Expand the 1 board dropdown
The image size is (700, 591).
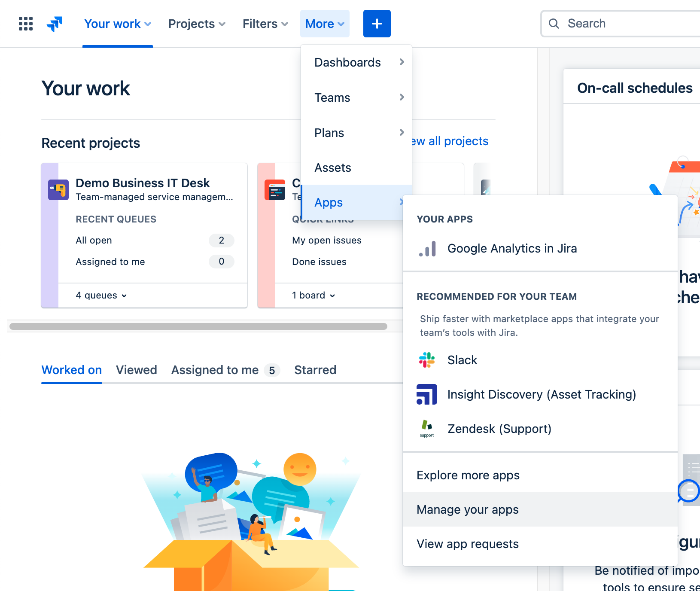[x=313, y=295]
